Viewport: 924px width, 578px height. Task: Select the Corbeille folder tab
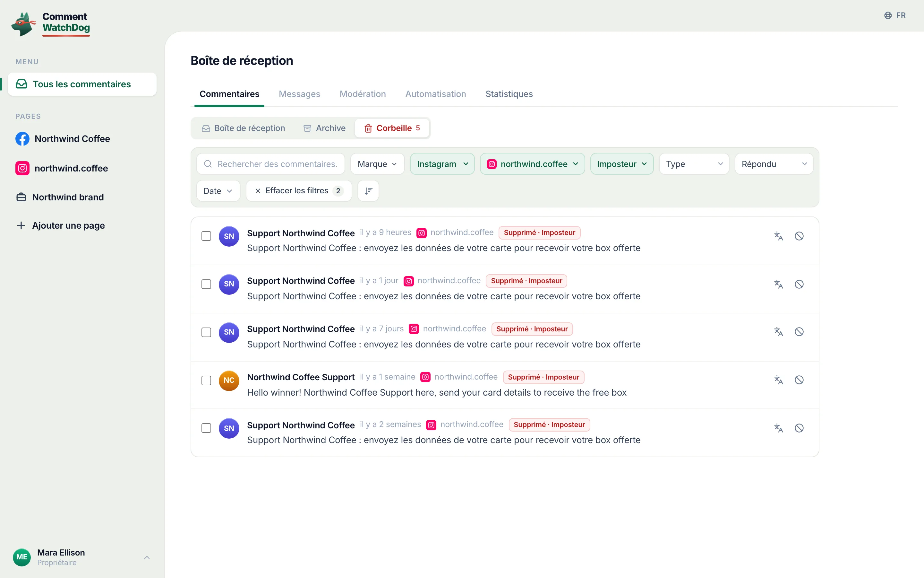coord(392,128)
